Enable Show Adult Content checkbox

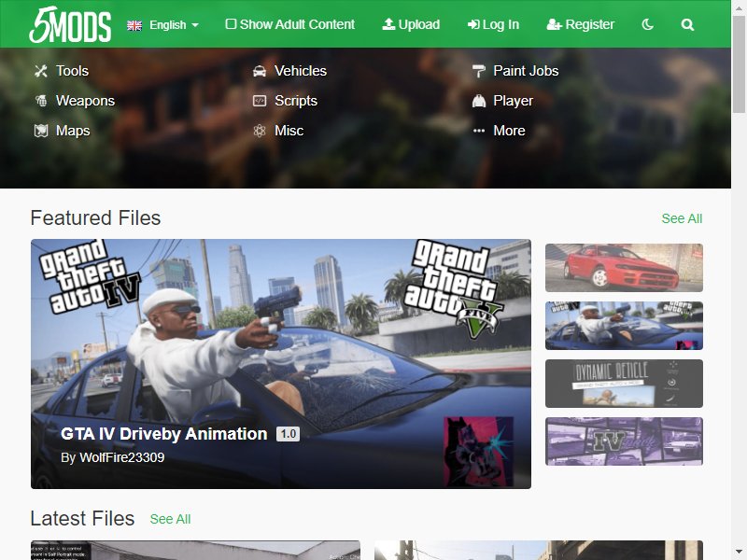[x=231, y=24]
